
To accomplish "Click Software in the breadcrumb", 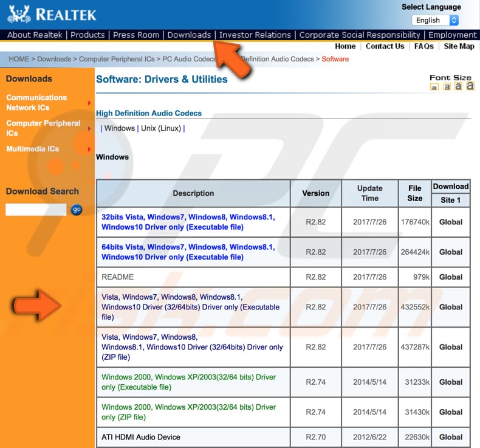I will (335, 59).
